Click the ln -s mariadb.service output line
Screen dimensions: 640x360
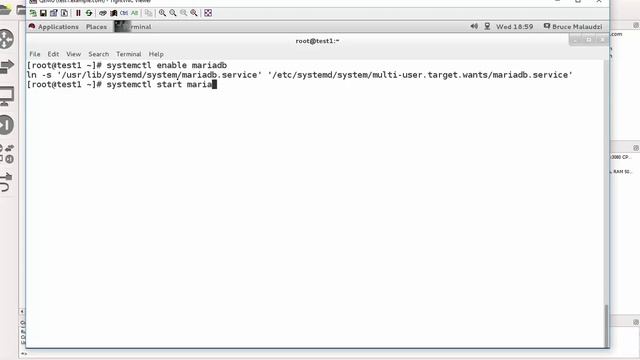(300, 75)
